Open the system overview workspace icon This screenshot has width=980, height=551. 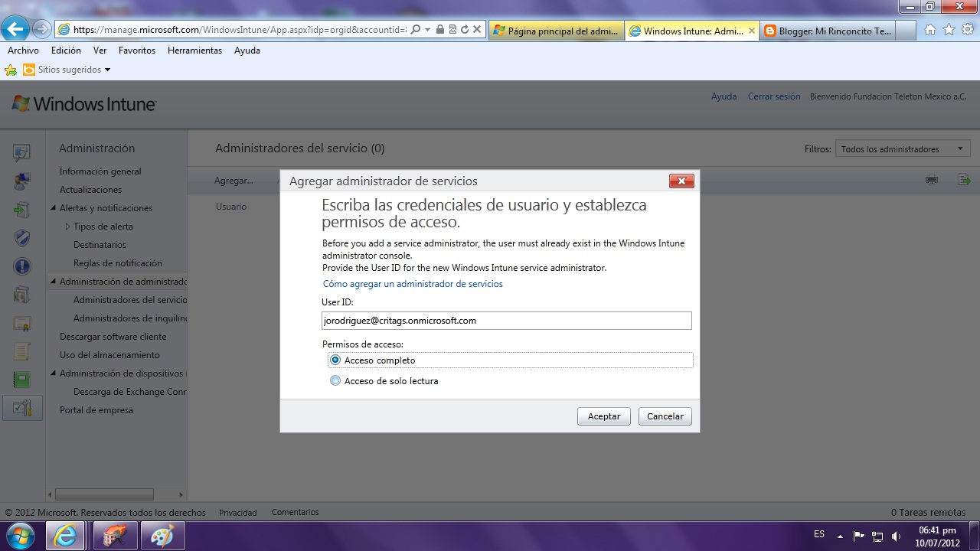tap(22, 152)
